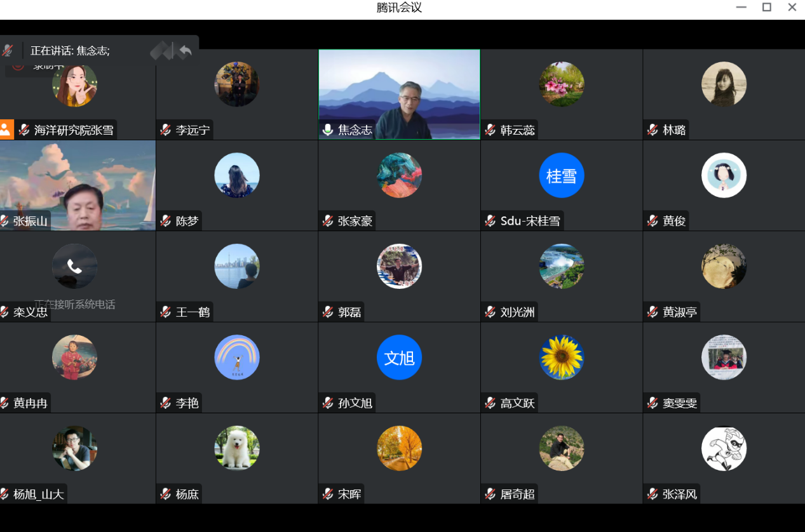Click the 陈梦 participant name label
Viewport: 805px width, 532px height.
click(187, 221)
